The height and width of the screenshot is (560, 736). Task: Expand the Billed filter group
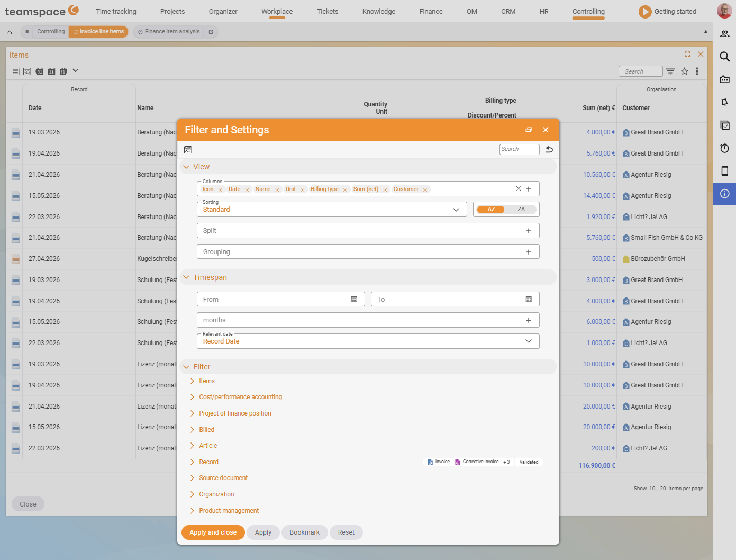pyautogui.click(x=192, y=430)
